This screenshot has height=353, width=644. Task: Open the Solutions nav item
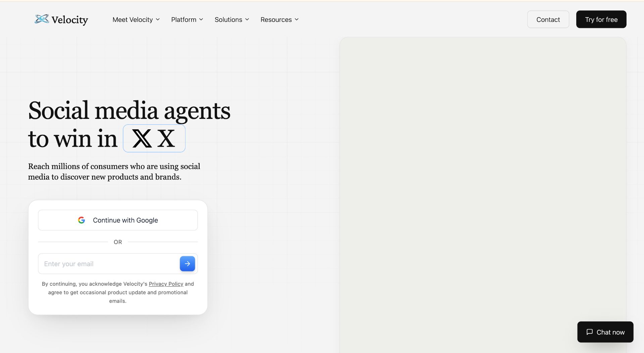[232, 19]
